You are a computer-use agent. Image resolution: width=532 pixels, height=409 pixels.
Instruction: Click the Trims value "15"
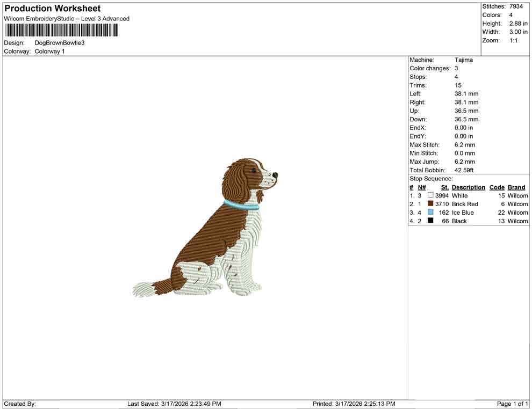tap(458, 85)
